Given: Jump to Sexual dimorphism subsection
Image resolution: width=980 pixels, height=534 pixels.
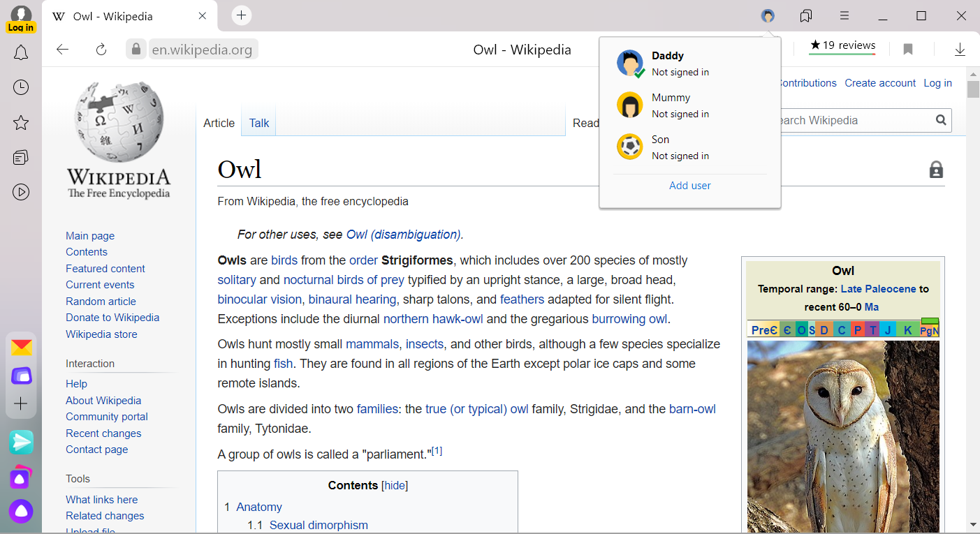Looking at the screenshot, I should [x=319, y=526].
